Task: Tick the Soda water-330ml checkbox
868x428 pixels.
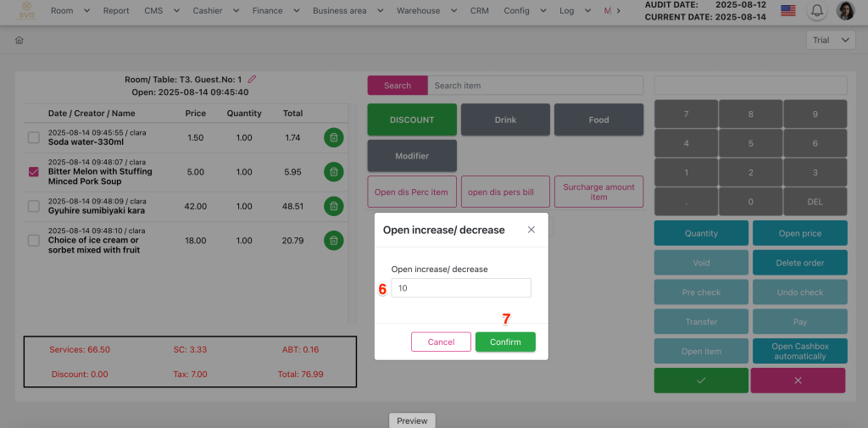Action: point(34,137)
